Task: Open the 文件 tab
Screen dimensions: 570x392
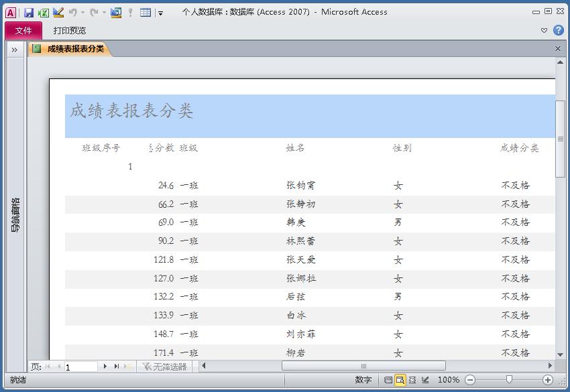Action: [x=23, y=30]
